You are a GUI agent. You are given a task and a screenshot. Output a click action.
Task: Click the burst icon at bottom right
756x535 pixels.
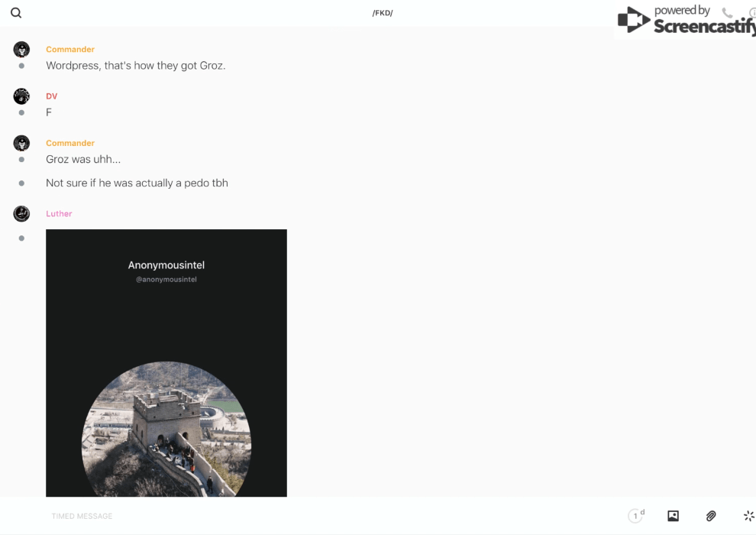748,516
